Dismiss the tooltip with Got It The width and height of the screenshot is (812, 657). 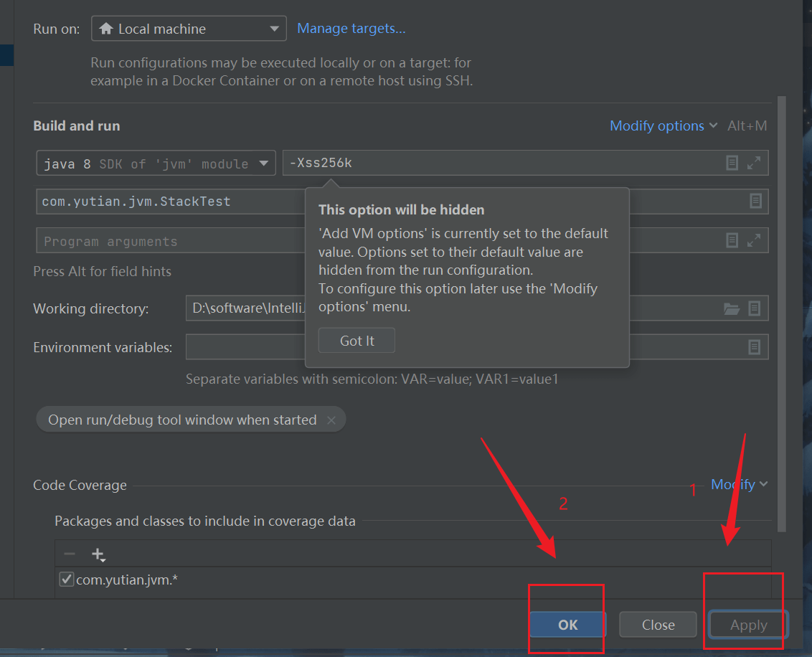(357, 341)
